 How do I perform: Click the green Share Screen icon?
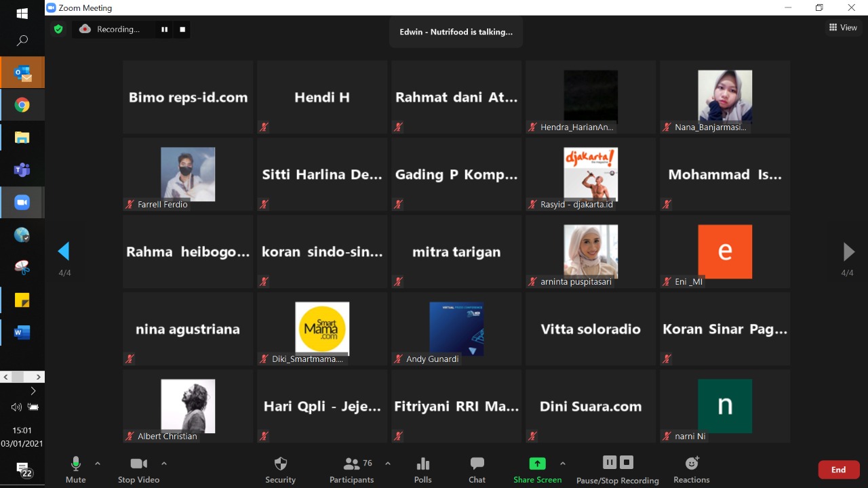click(x=537, y=464)
